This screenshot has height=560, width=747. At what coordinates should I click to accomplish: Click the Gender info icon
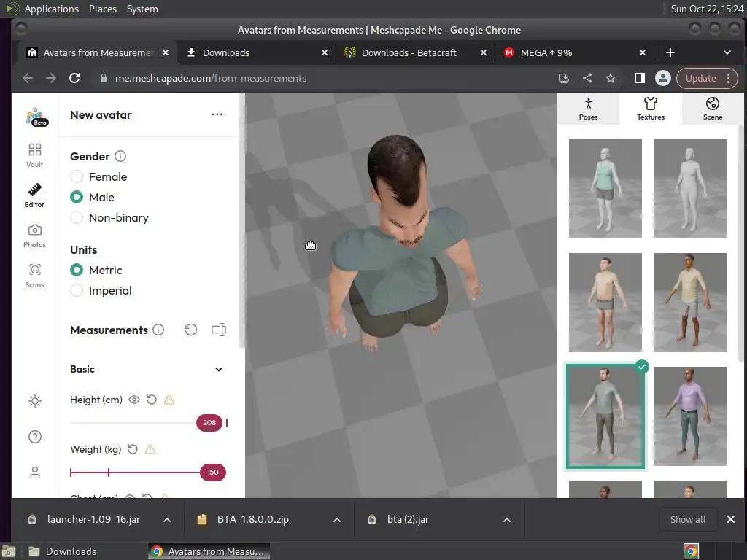(120, 156)
